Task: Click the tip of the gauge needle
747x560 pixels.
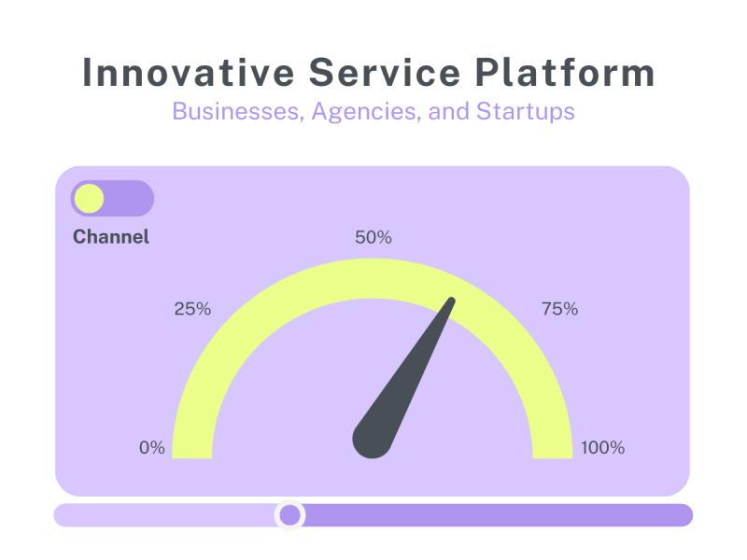Action: pyautogui.click(x=451, y=301)
